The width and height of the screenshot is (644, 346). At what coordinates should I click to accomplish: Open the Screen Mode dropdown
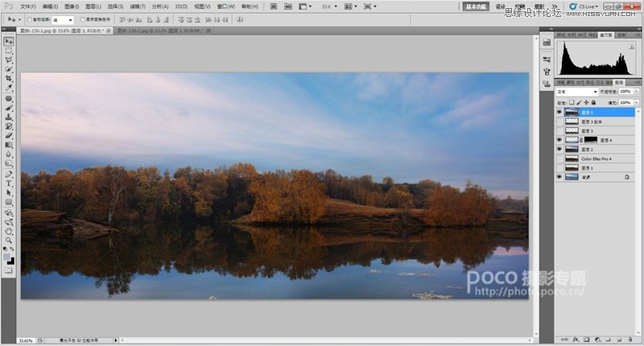[x=370, y=6]
